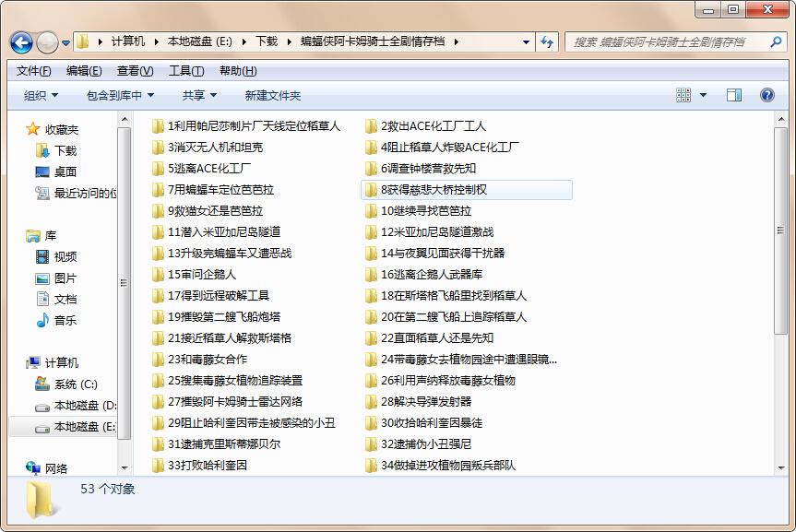Click the change view icon
The image size is (796, 532).
(683, 95)
